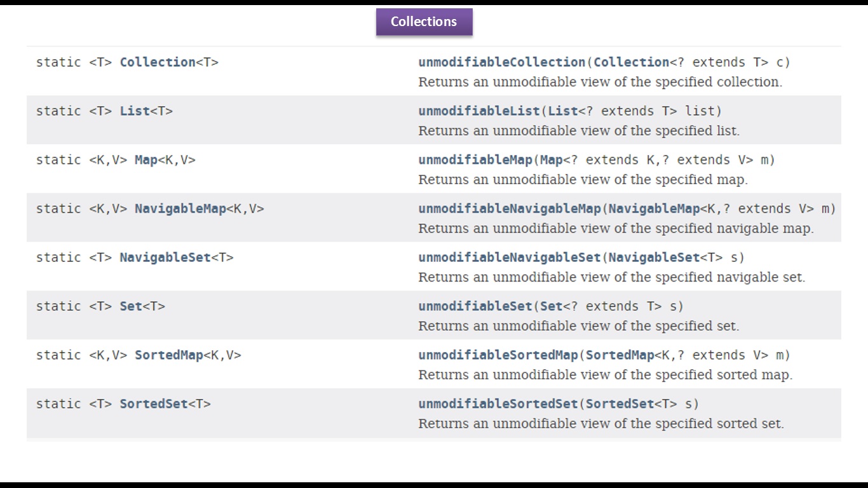Open the unmodifiableCollection method link
The width and height of the screenshot is (868, 488).
[502, 62]
